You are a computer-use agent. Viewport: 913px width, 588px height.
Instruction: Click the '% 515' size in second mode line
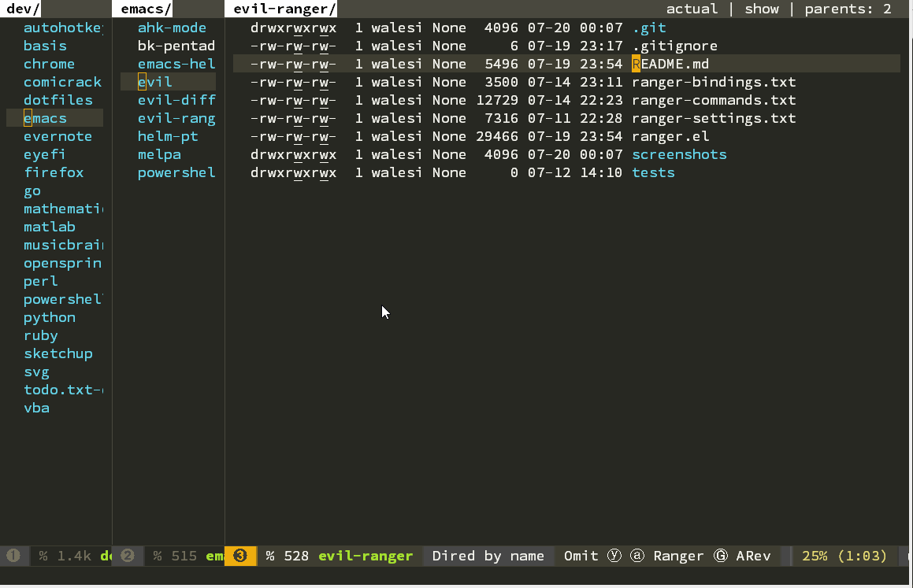pyautogui.click(x=175, y=556)
